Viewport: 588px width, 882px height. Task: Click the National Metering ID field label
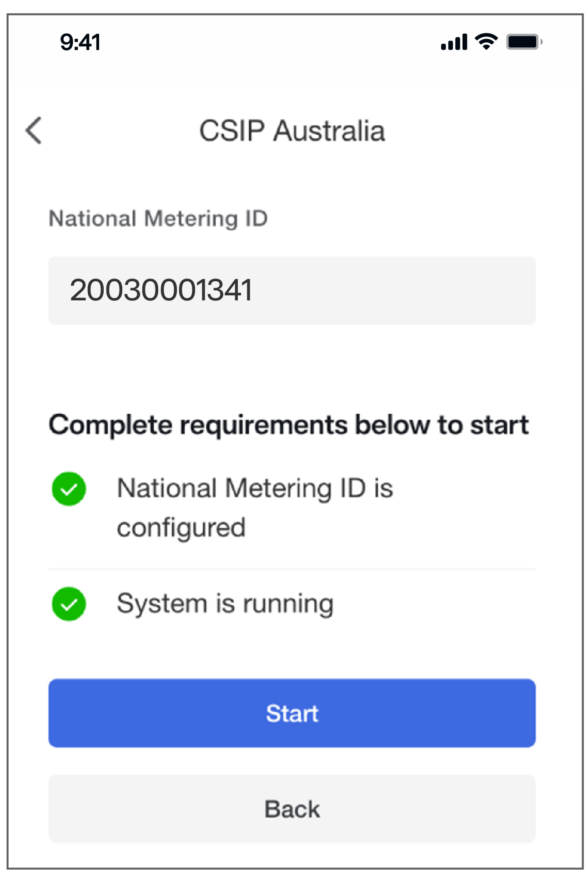pos(158,218)
